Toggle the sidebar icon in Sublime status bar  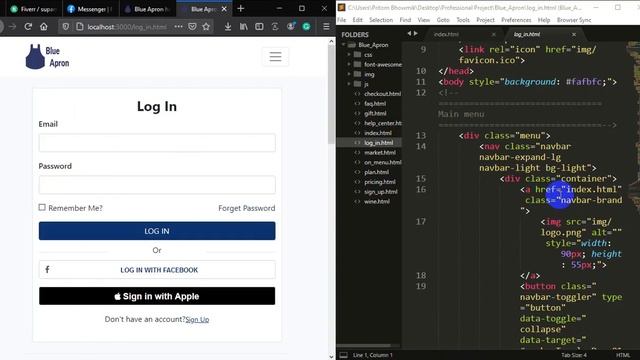(344, 355)
